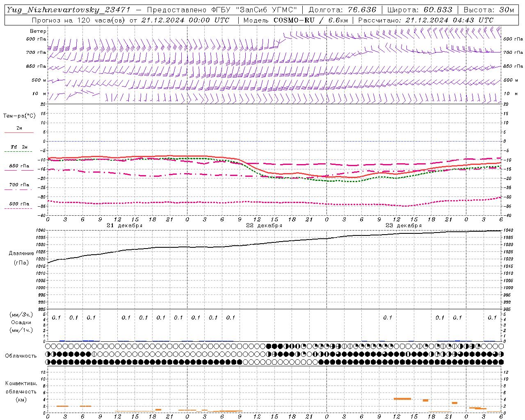Click the (мм/1ч.) precipitation unit label
The height and width of the screenshot is (420, 525).
coord(21,330)
